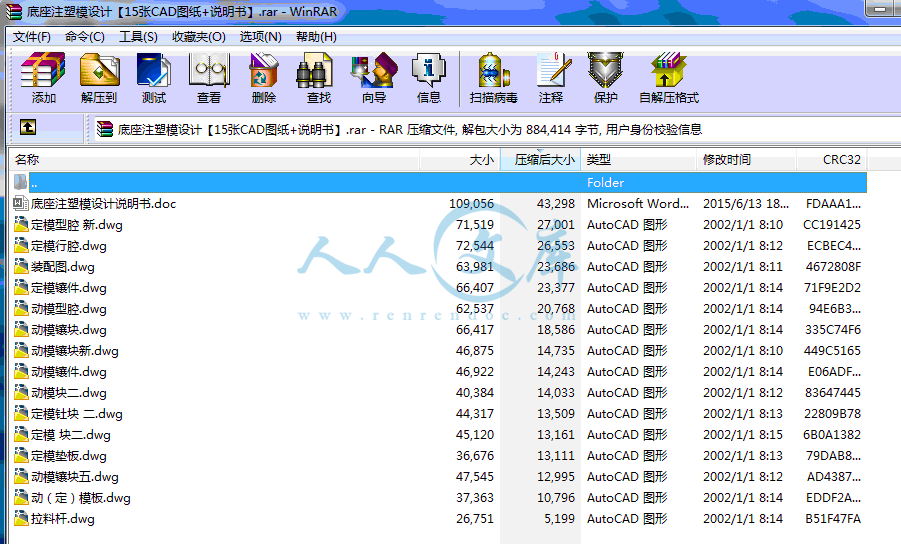Select file 动模镶件.dwg
The width and height of the screenshot is (901, 544).
pyautogui.click(x=69, y=372)
